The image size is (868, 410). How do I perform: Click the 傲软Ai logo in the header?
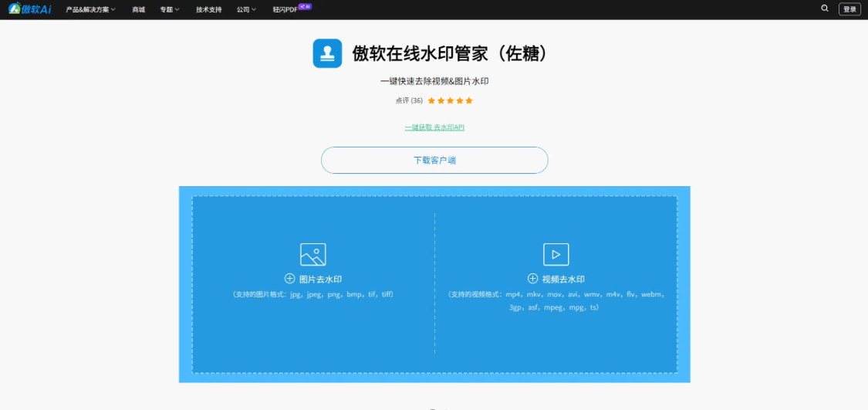point(30,9)
